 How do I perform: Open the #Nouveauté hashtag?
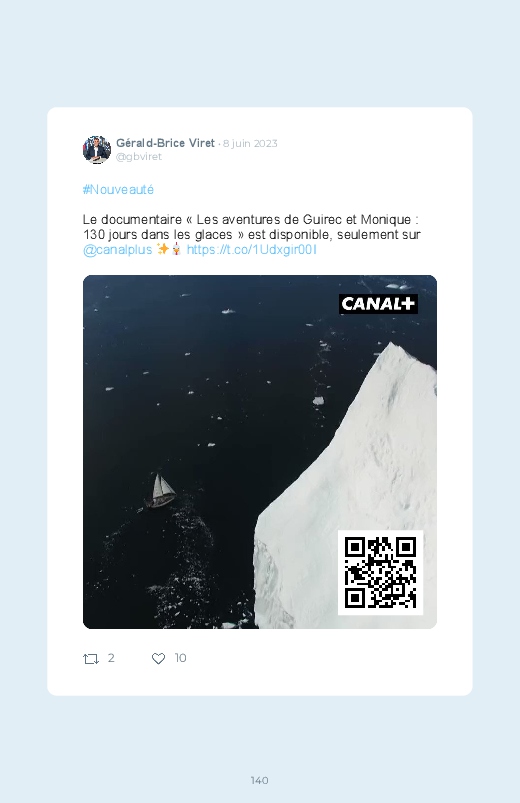(118, 189)
